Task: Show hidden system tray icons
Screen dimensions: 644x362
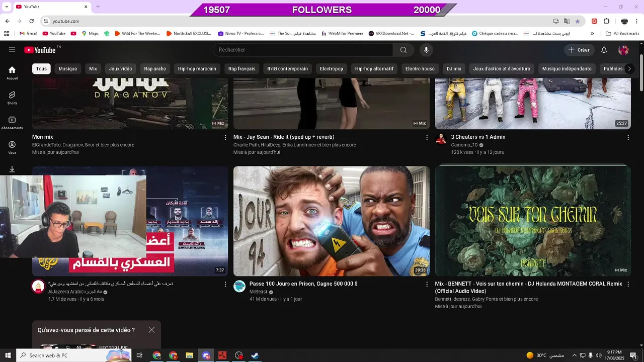Action: coord(574,355)
